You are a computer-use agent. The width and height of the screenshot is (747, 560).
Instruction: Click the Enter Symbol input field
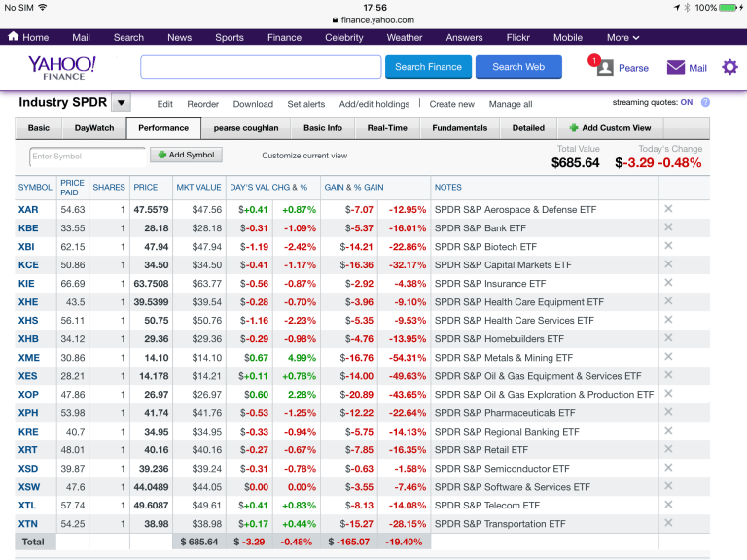[86, 156]
